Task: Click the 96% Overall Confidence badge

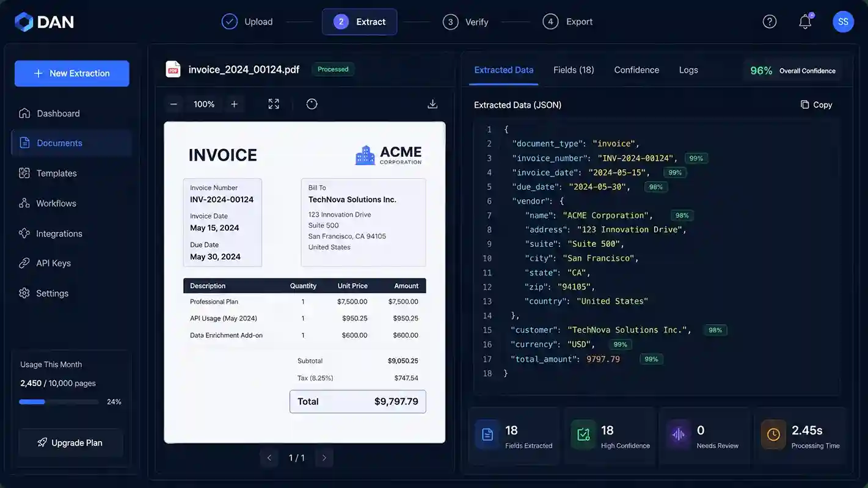Action: 793,71
